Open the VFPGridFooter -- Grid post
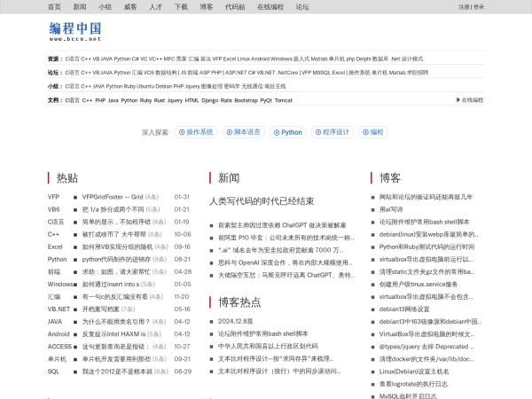The height and width of the screenshot is (399, 532). coord(112,197)
